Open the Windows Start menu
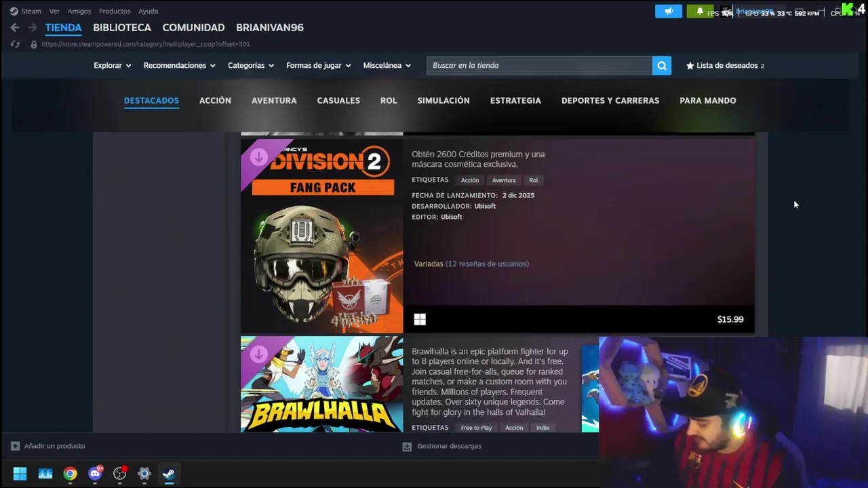 pos(20,474)
